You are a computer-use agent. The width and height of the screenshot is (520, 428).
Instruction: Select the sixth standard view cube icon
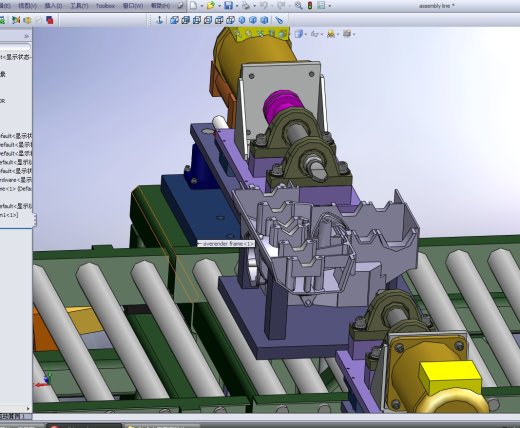click(230, 20)
